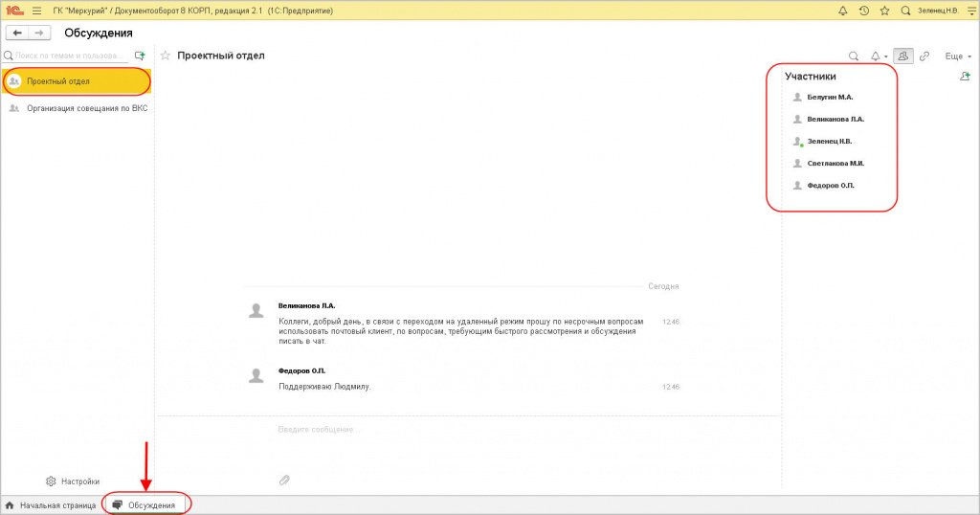980x515 pixels.
Task: Open the main hamburger menu
Action: [36, 11]
